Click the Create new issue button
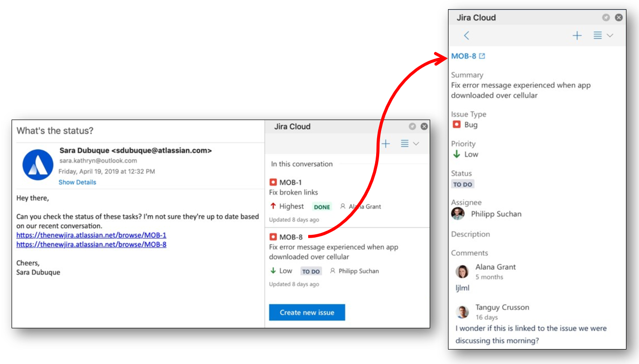The image size is (639, 364). click(x=307, y=312)
